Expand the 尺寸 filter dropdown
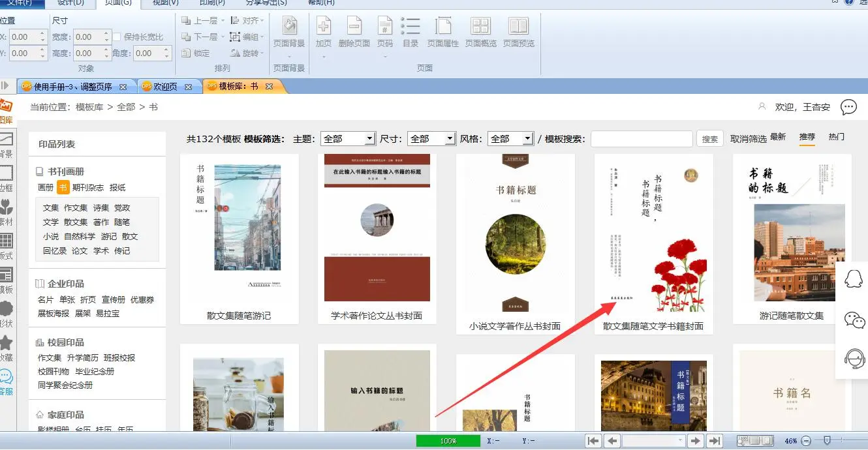 (450, 139)
